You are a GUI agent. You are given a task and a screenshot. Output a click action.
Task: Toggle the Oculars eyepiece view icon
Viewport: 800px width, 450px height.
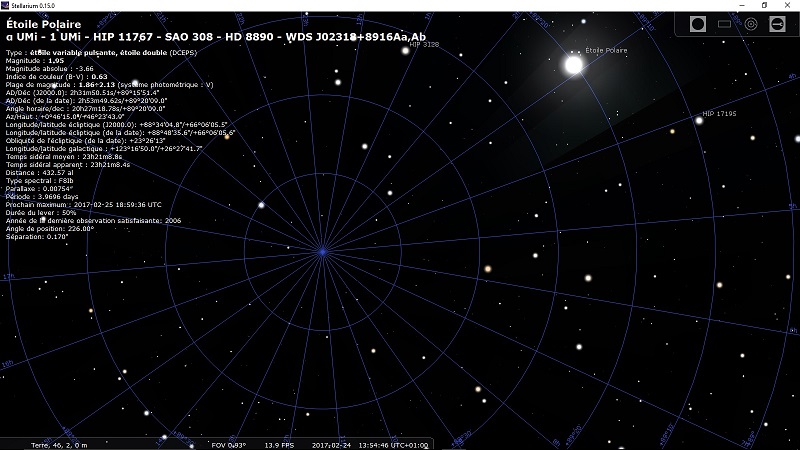click(x=698, y=23)
